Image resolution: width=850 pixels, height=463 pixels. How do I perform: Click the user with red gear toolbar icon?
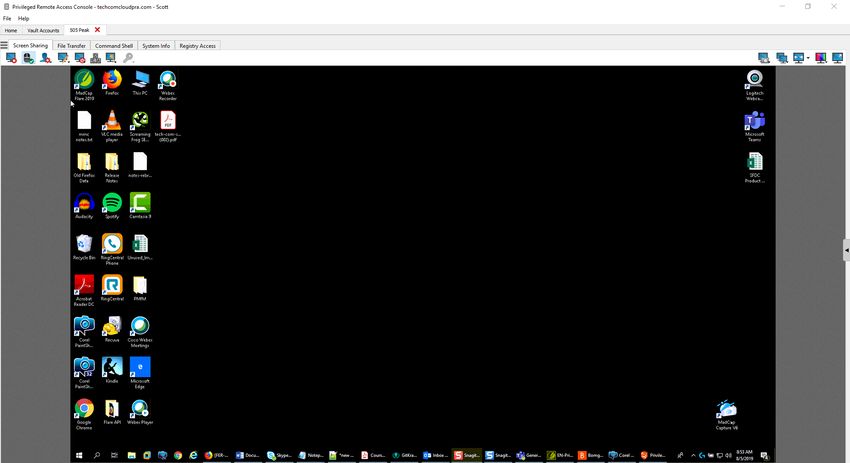[x=46, y=58]
